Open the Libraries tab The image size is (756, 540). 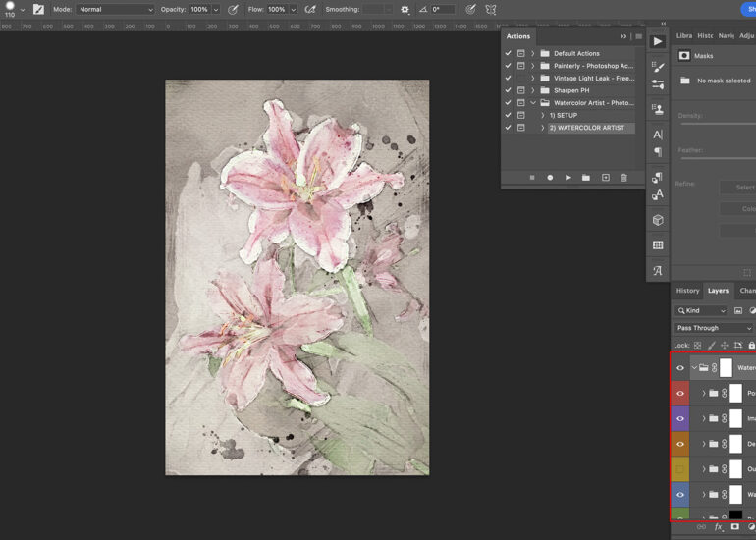click(683, 35)
